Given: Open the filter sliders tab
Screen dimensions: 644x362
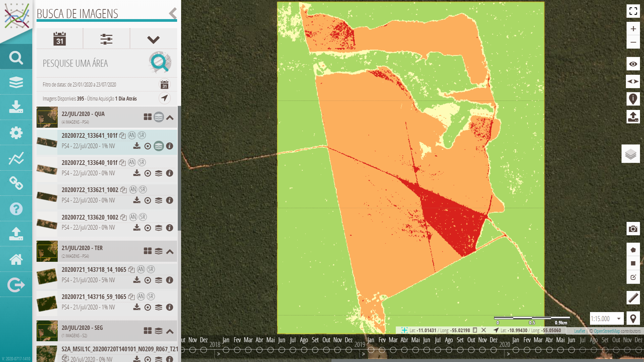Looking at the screenshot, I should (x=106, y=39).
